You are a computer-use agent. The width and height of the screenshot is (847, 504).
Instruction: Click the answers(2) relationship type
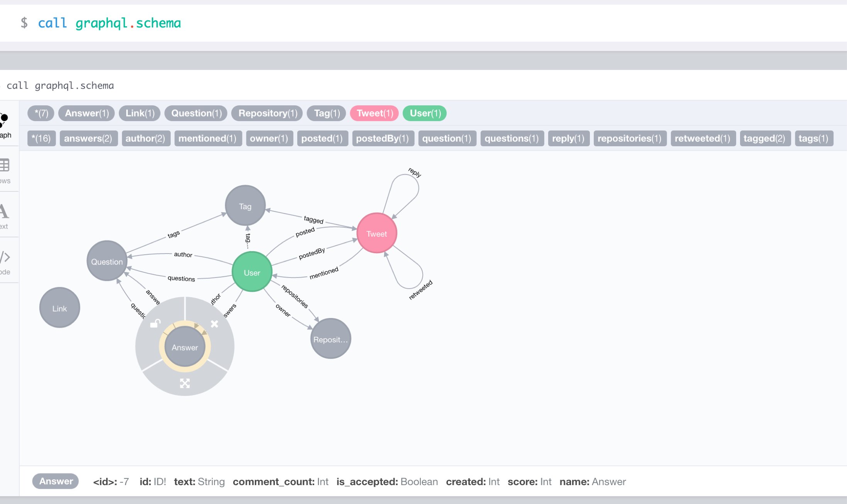[88, 138]
